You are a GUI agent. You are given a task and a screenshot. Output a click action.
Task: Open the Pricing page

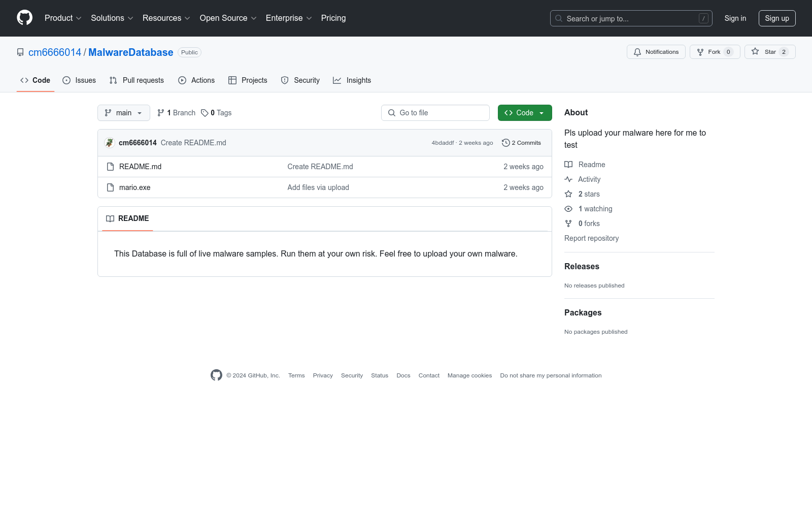coord(333,18)
